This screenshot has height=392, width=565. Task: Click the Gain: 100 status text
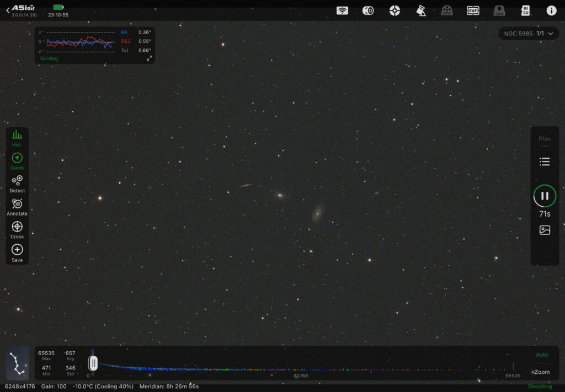point(54,386)
